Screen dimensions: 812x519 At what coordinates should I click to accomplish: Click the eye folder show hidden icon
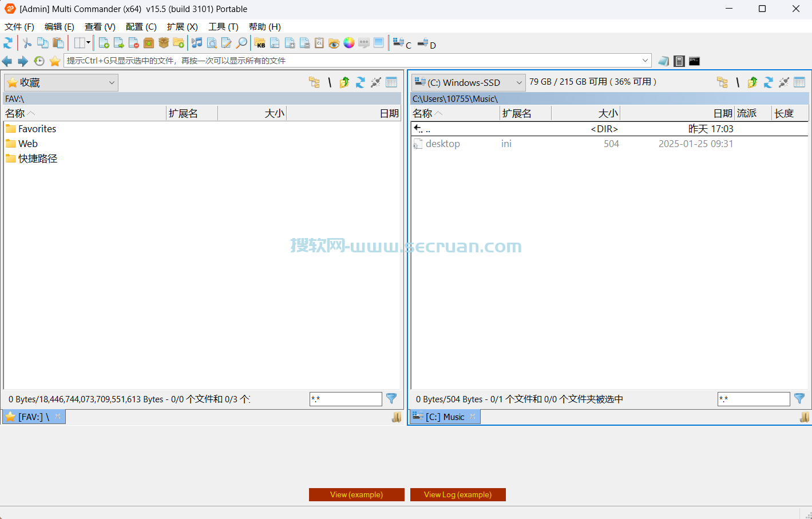[334, 43]
